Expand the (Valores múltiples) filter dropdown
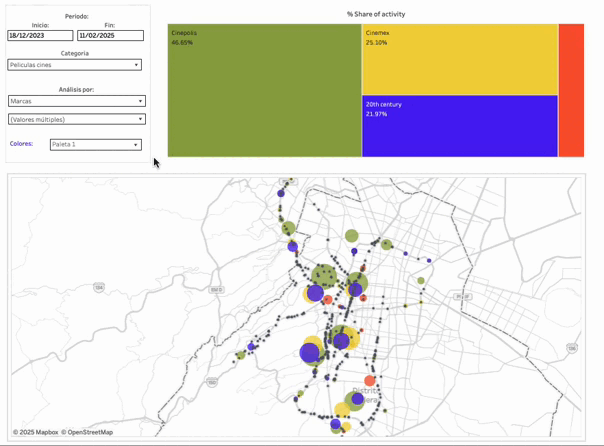The width and height of the screenshot is (604, 446). (77, 119)
